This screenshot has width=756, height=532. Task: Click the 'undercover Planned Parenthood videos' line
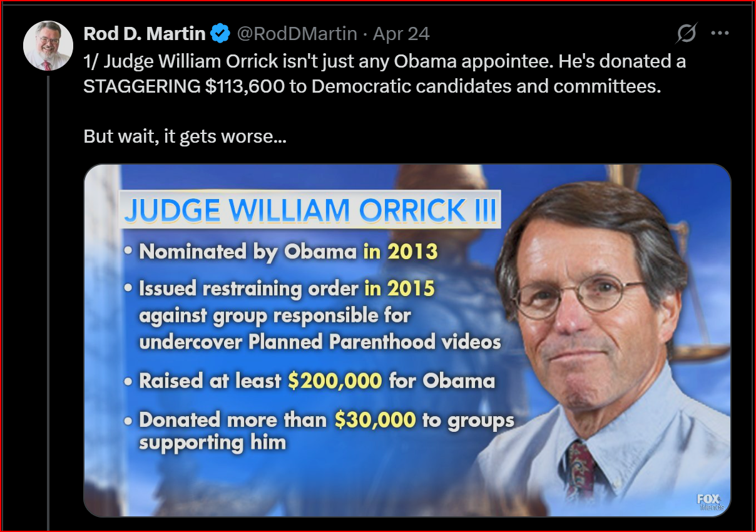tap(320, 342)
